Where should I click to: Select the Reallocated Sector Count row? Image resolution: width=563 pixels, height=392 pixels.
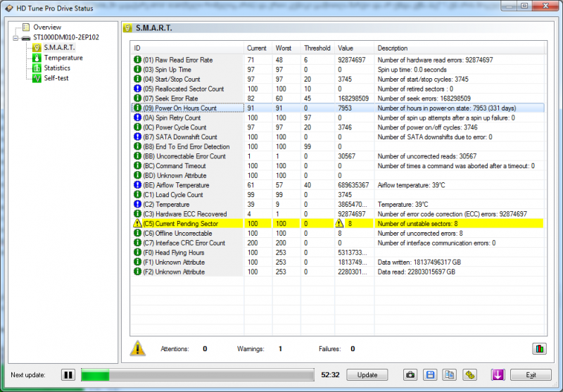click(183, 89)
